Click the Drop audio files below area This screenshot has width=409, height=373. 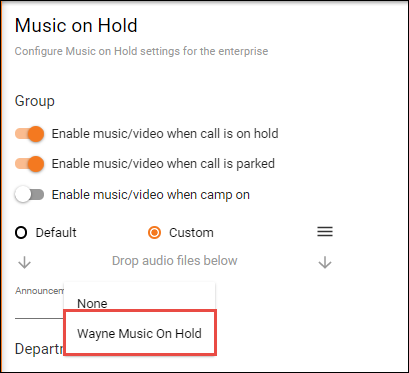175,261
